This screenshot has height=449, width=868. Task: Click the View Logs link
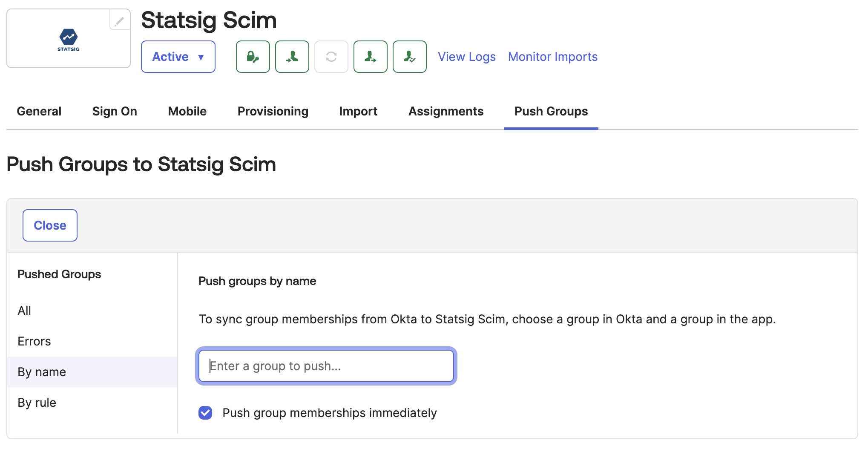[466, 57]
